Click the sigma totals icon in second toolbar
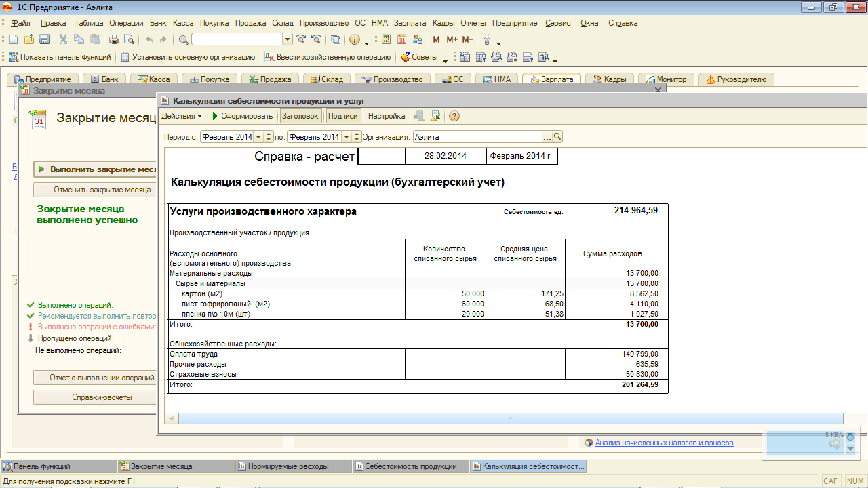This screenshot has width=868, height=488. tap(465, 57)
